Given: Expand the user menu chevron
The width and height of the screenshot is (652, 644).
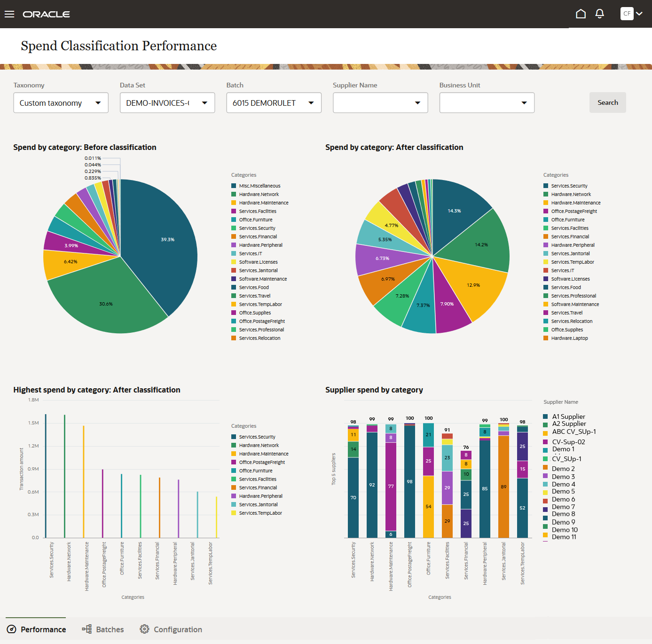Looking at the screenshot, I should pos(639,14).
